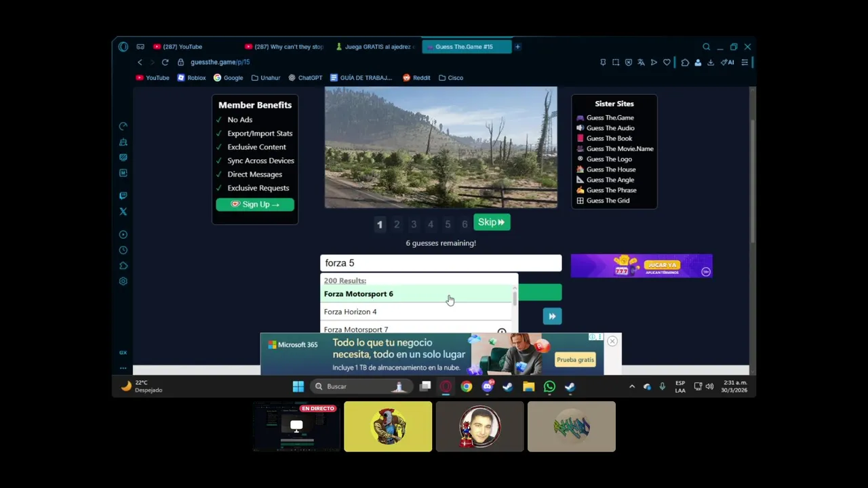Open History clock icon in sidebar

coord(123,250)
